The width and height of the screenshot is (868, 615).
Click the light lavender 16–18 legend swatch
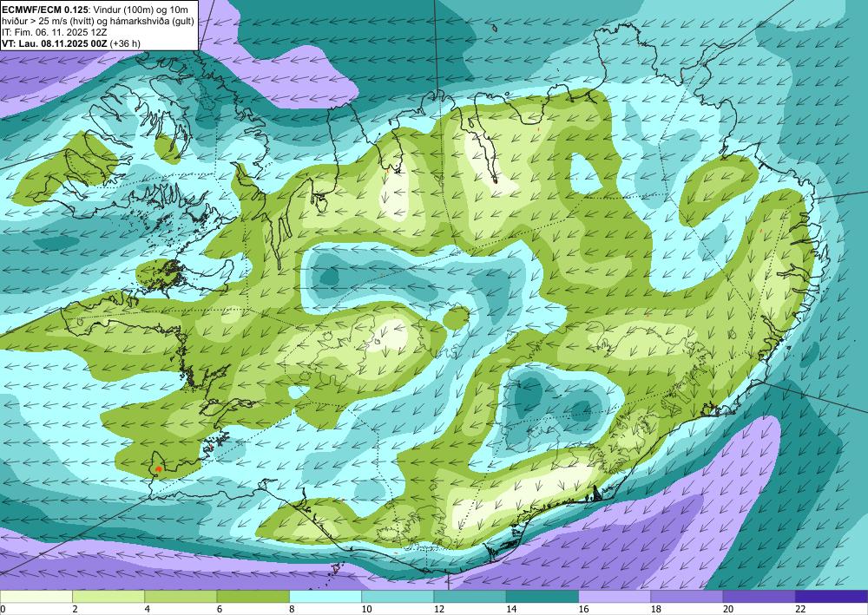(615, 597)
